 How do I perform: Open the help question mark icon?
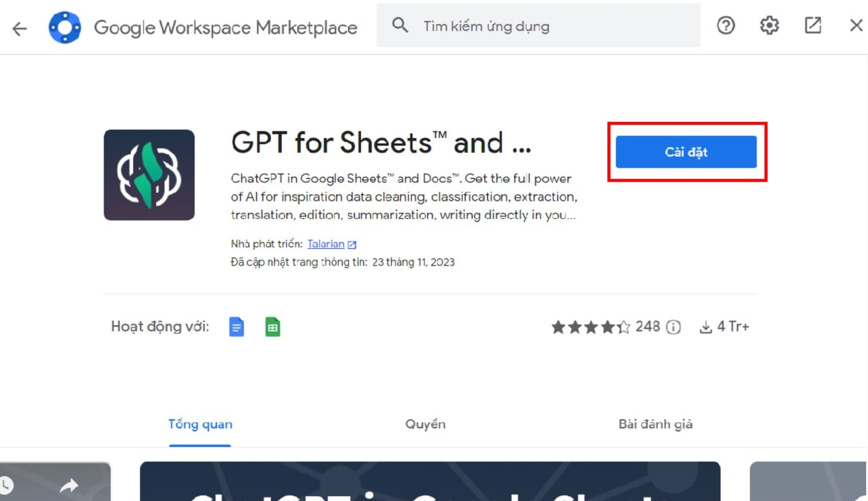pos(726,26)
